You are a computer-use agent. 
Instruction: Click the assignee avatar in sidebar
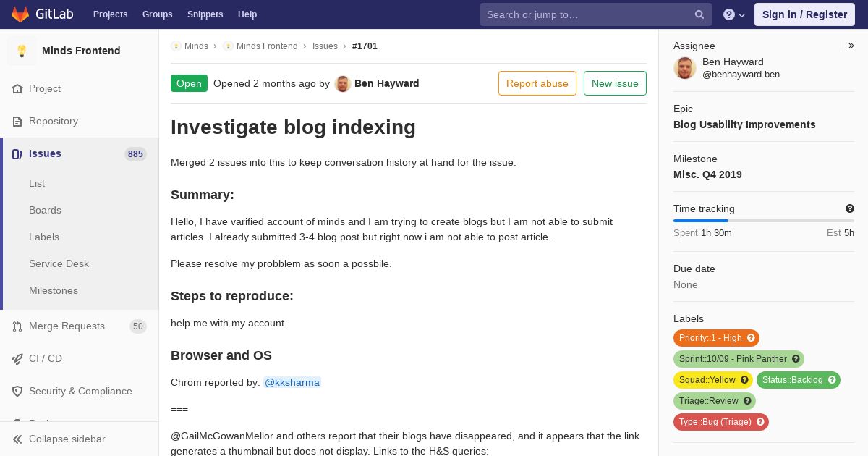coord(685,68)
